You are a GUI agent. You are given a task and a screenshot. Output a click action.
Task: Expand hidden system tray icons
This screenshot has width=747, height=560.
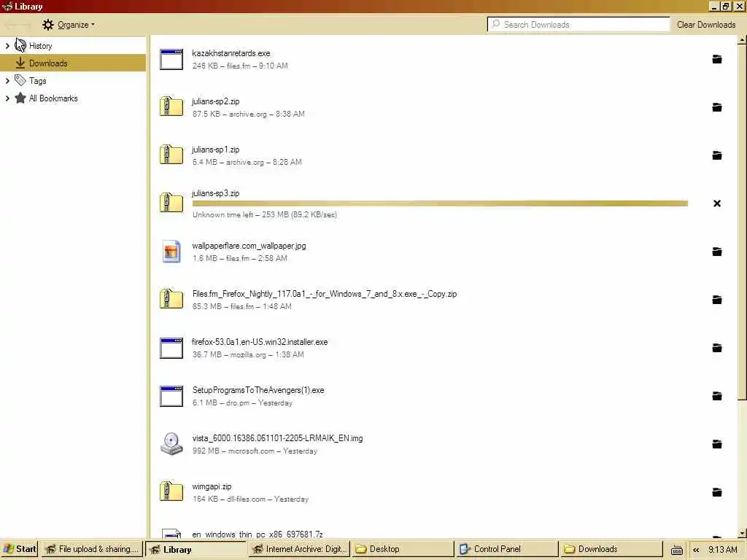click(696, 550)
